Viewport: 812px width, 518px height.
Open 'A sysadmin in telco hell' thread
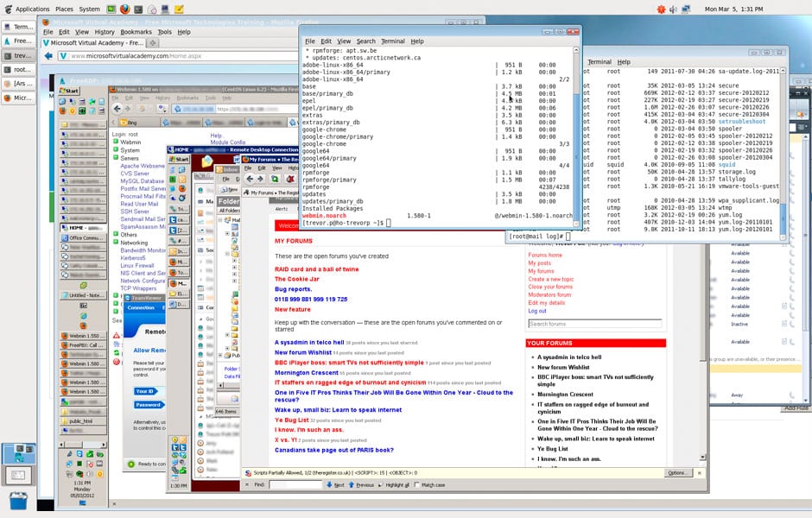click(309, 342)
